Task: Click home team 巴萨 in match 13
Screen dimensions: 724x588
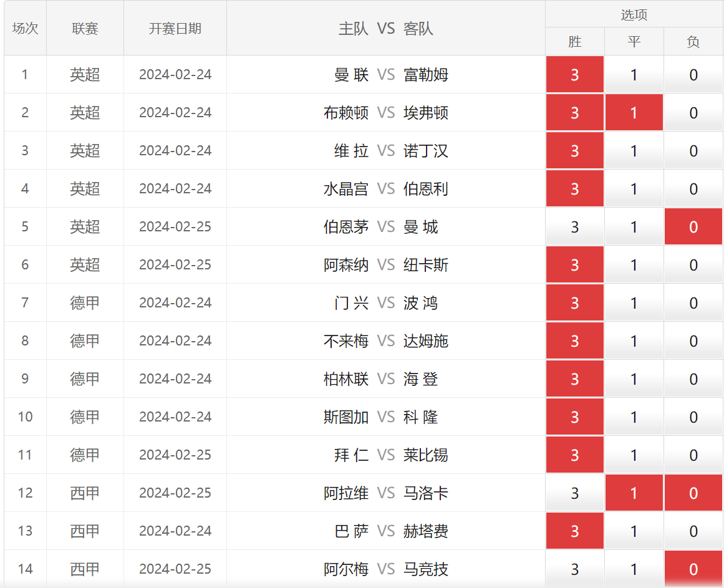Action: [x=351, y=531]
